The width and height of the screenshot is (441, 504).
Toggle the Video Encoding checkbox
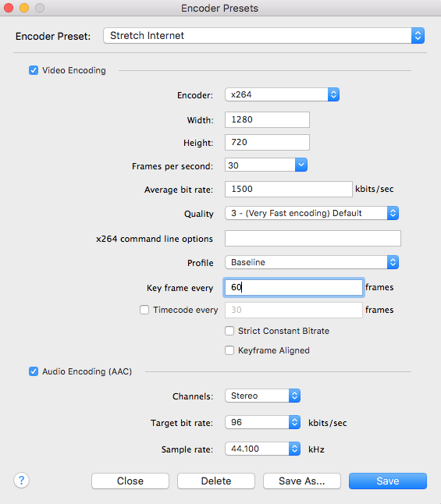click(34, 70)
